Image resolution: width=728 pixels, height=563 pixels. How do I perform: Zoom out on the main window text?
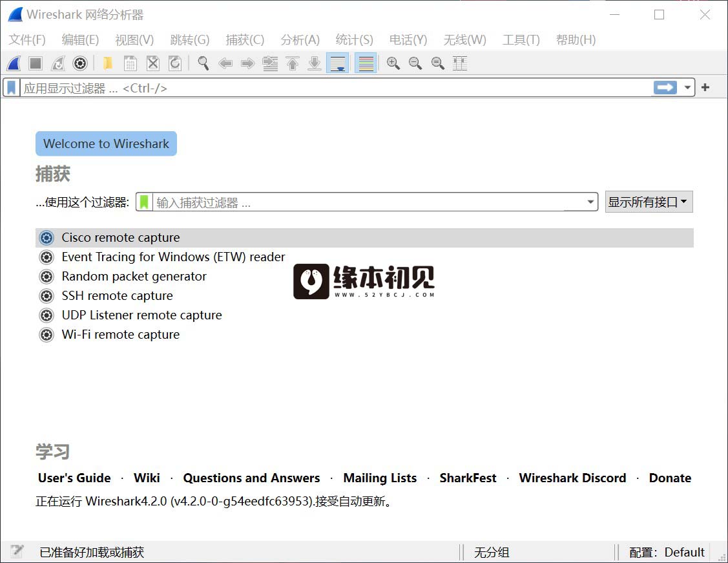pyautogui.click(x=415, y=63)
